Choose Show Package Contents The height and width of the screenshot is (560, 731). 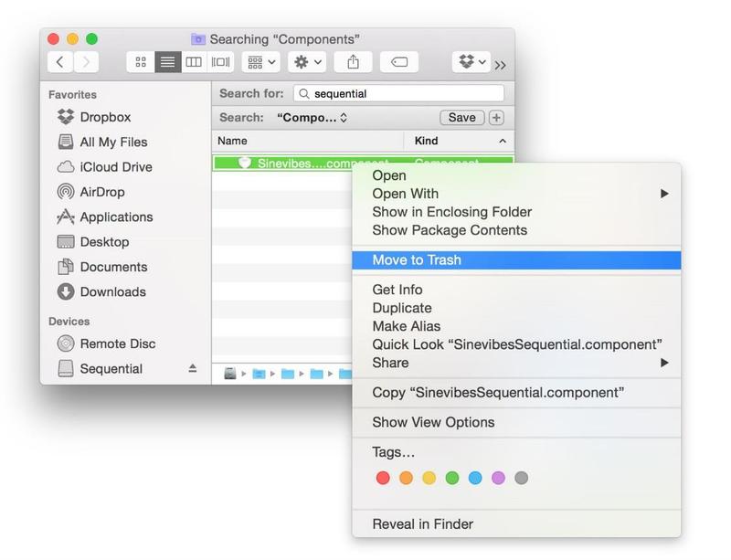pos(516,230)
